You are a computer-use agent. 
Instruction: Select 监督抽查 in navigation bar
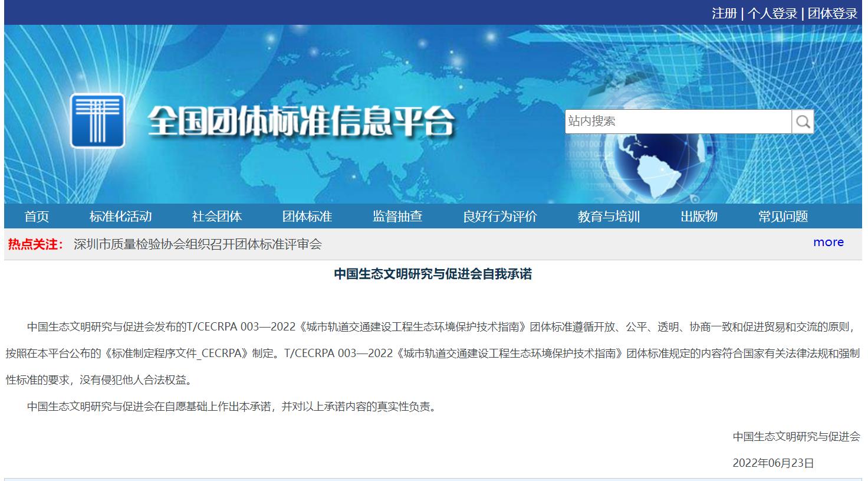[x=397, y=217]
